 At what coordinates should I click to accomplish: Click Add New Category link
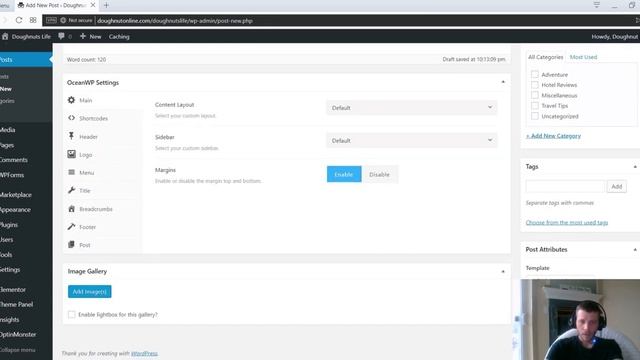point(553,136)
